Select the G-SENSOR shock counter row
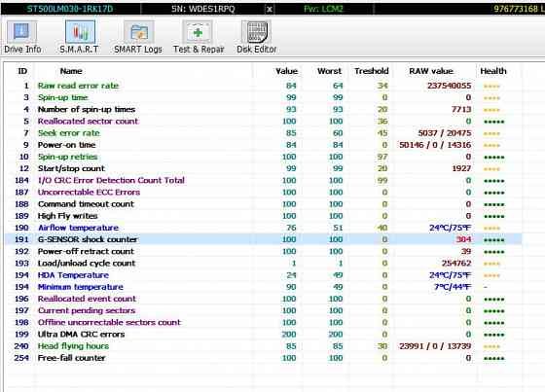The height and width of the screenshot is (392, 545). point(264,239)
